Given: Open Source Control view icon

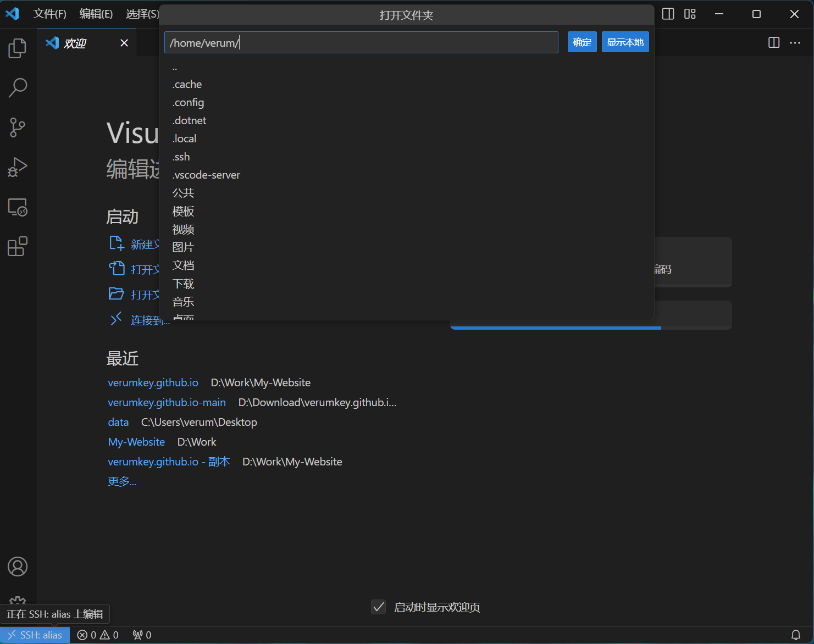Looking at the screenshot, I should pyautogui.click(x=18, y=127).
